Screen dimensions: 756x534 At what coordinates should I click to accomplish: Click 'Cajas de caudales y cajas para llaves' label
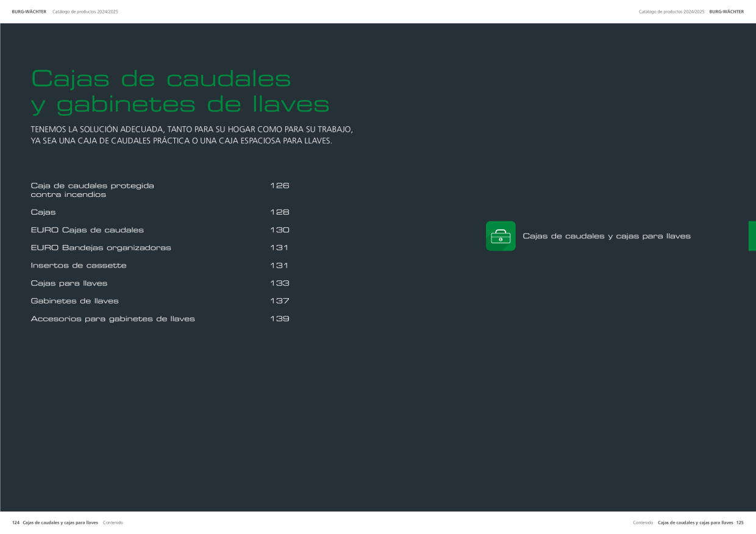607,236
